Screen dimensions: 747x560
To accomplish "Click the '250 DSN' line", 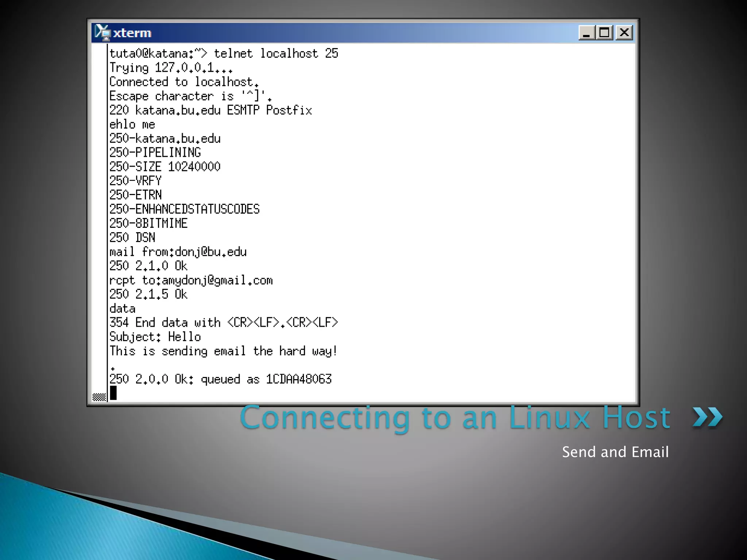I will click(132, 238).
